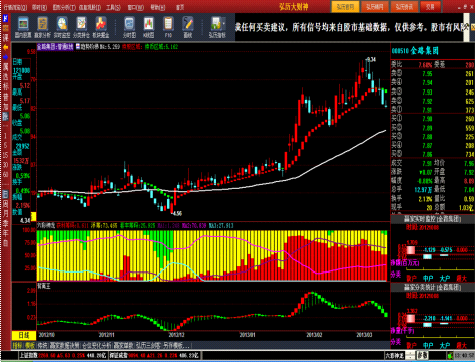The image size is (475, 362).
Task: Open the 帮助(H) menu
Action: coord(158,7)
